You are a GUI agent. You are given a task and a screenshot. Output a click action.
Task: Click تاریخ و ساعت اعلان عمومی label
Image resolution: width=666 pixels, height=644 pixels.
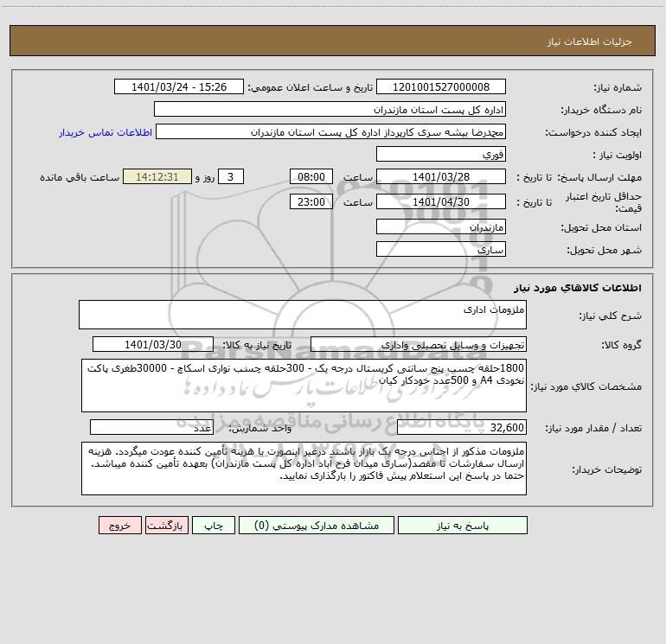point(311,88)
